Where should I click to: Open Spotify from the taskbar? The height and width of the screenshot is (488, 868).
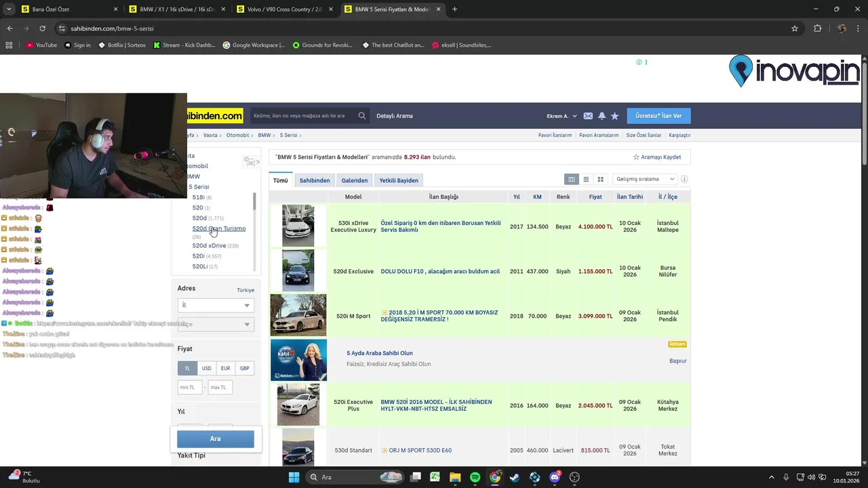coord(475,477)
